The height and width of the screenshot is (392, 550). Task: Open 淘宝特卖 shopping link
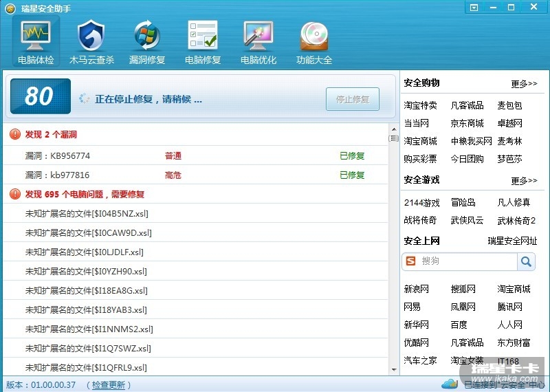tap(420, 105)
